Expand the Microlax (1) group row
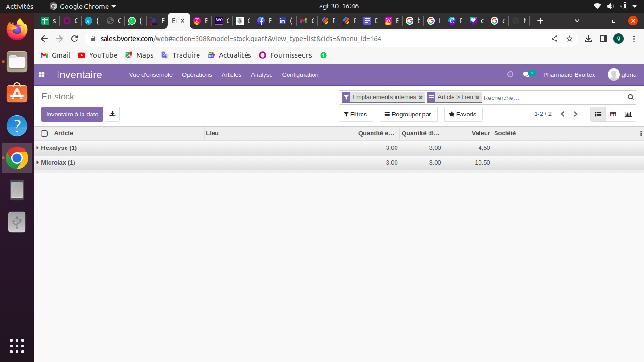The width and height of the screenshot is (644, 362). [58, 163]
